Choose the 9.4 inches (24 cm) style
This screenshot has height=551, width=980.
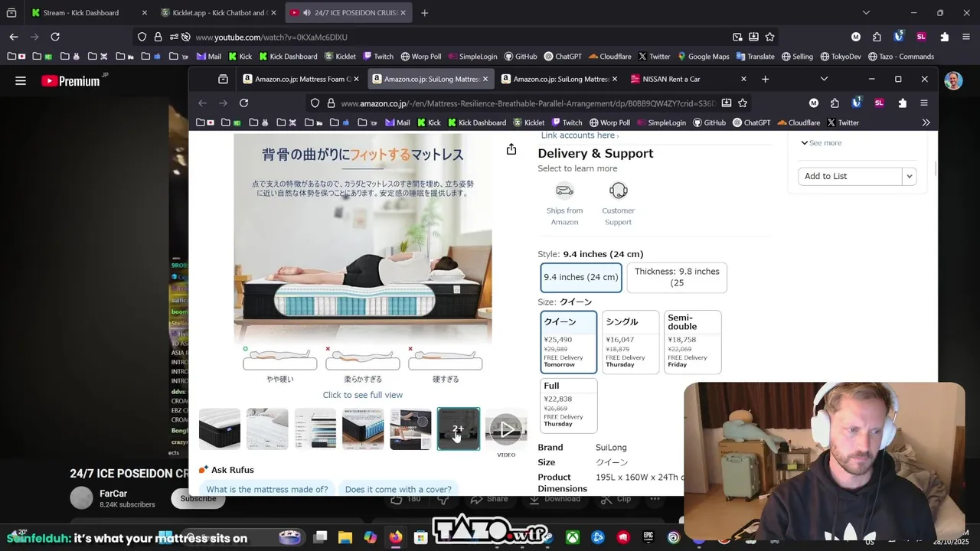coord(581,277)
